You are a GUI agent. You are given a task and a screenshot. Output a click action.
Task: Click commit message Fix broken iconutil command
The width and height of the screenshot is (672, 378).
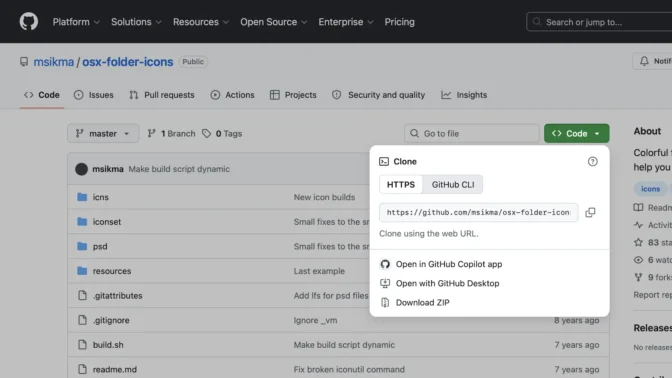[x=349, y=369]
